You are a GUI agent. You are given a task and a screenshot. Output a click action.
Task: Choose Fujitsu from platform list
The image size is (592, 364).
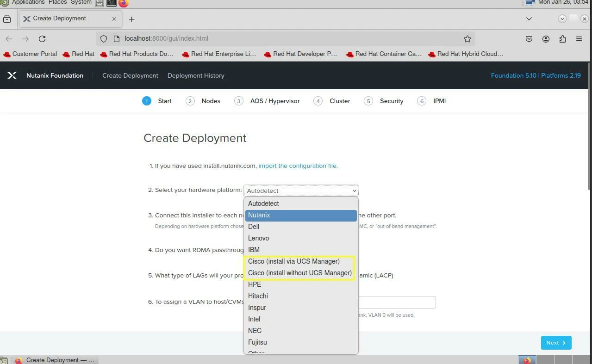[x=301, y=342]
